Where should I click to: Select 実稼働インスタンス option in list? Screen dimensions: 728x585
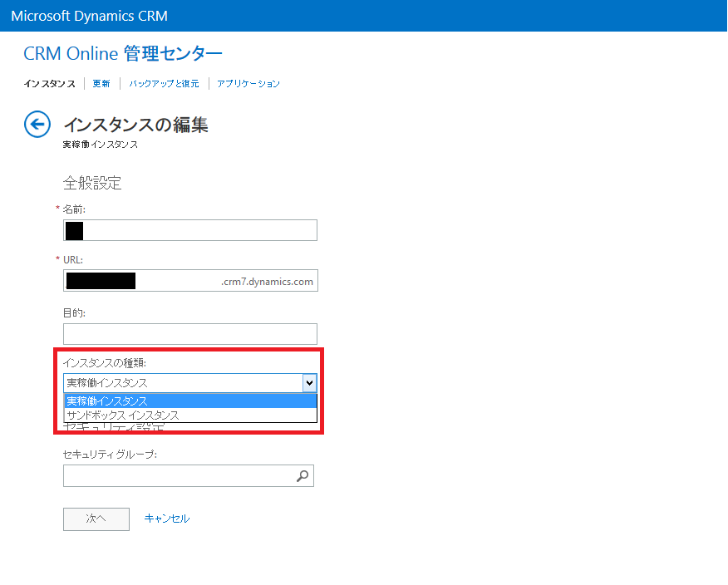(190, 401)
